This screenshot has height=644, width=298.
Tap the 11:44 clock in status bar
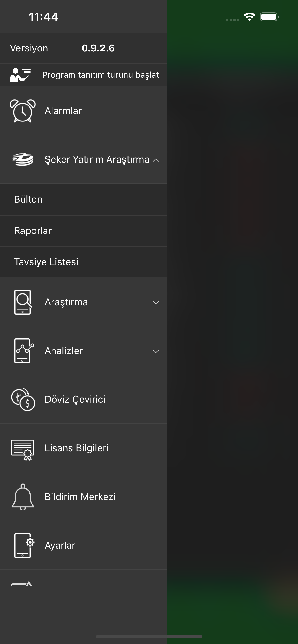pyautogui.click(x=44, y=17)
